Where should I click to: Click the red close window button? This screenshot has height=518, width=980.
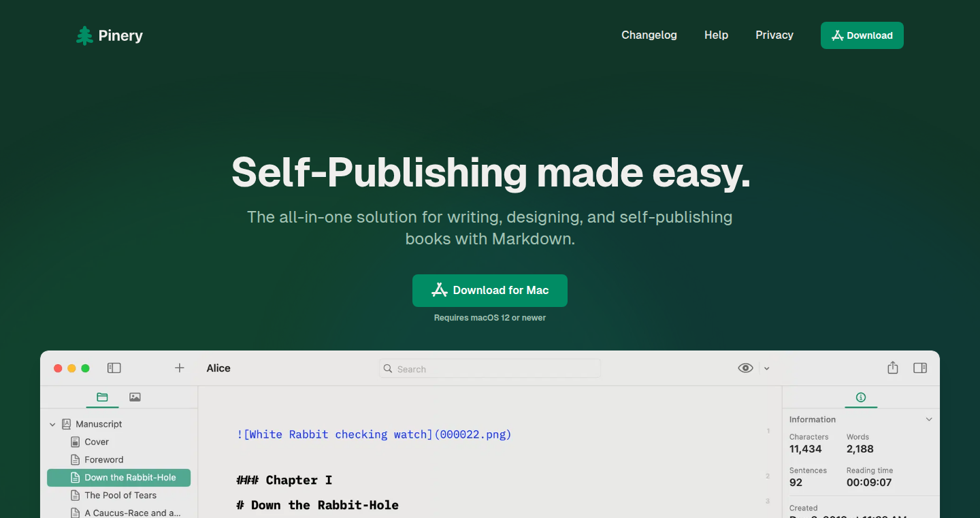click(x=58, y=368)
